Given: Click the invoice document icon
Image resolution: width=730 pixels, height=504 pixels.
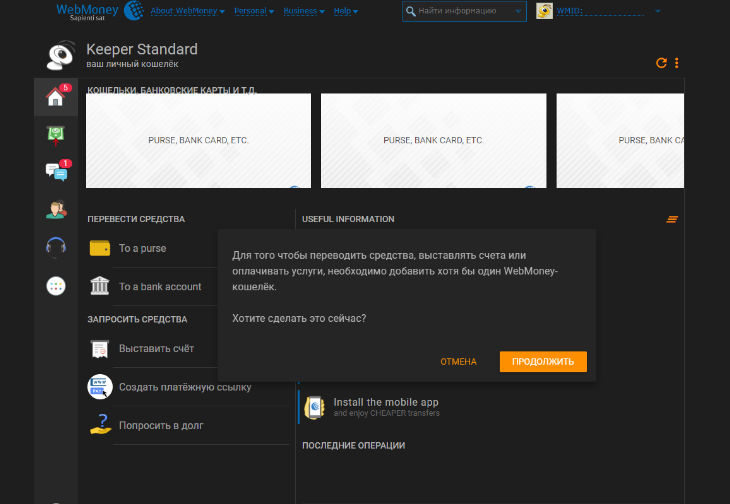Looking at the screenshot, I should (x=100, y=349).
